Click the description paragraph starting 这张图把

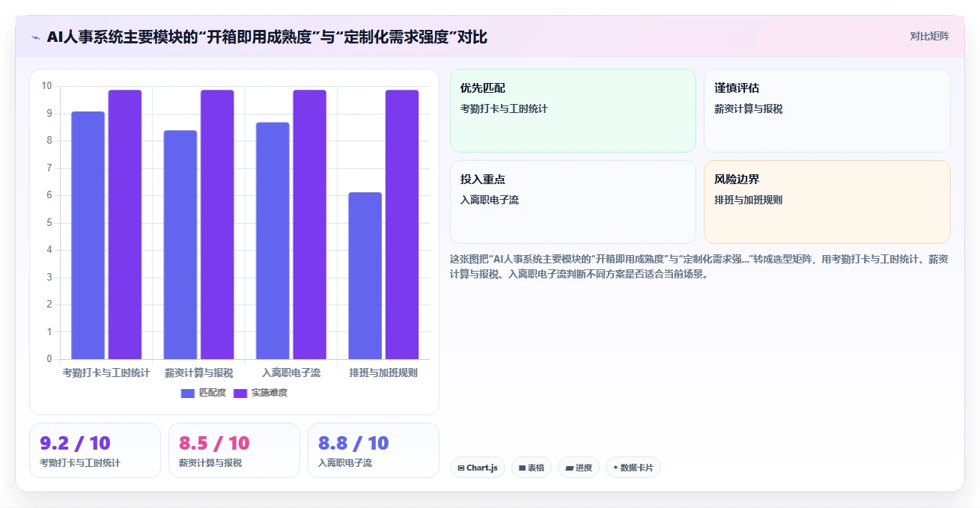[700, 266]
